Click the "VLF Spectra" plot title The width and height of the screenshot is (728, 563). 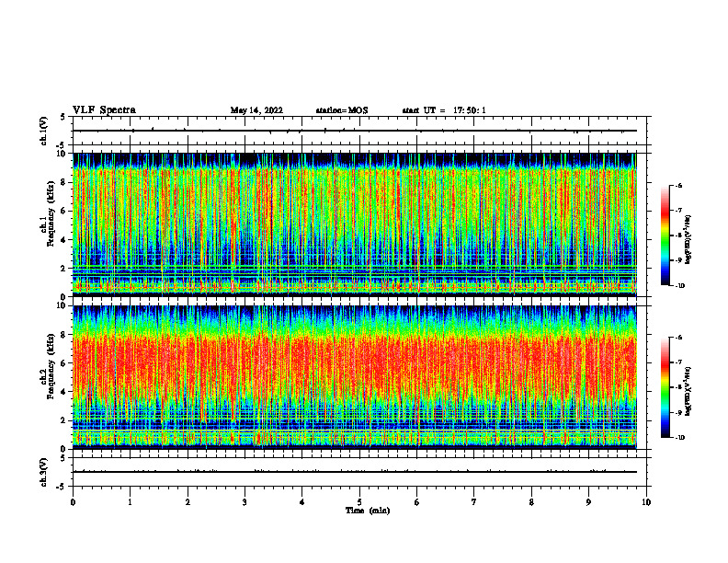[x=104, y=110]
